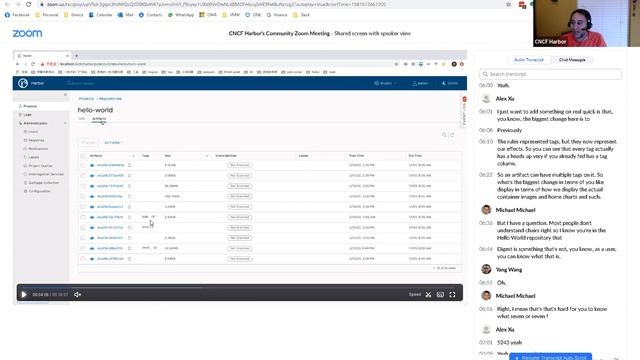This screenshot has height=360, width=640.
Task: Jump to transcript timestamp 06:22
Action: click(485, 175)
